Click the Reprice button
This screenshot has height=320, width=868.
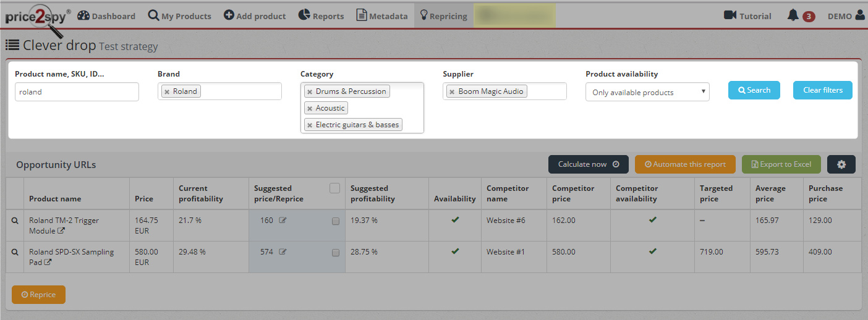[x=38, y=295]
